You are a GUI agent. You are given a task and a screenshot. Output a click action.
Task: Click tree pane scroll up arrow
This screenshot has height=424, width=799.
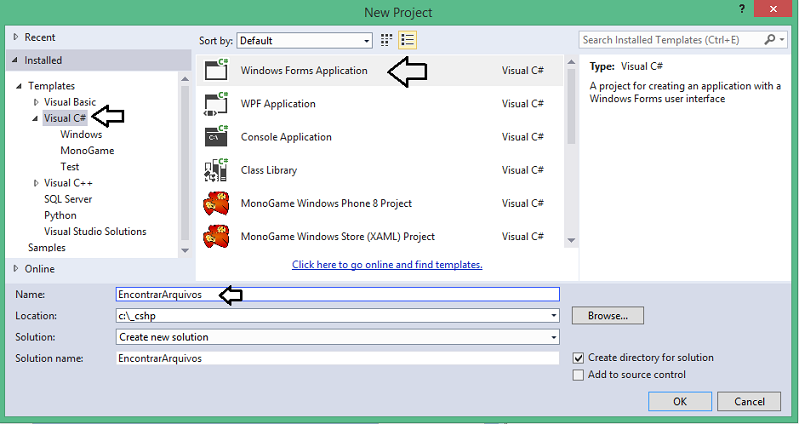185,78
